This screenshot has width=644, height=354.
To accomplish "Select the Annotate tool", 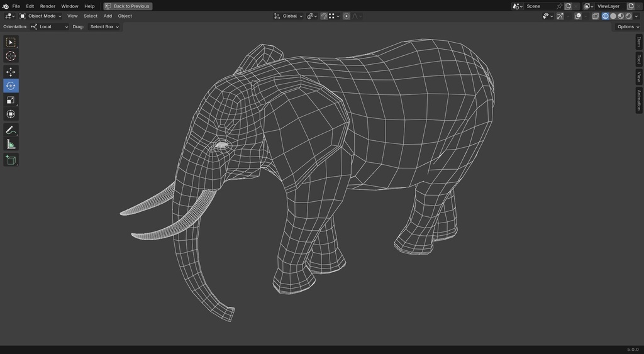I will [11, 130].
